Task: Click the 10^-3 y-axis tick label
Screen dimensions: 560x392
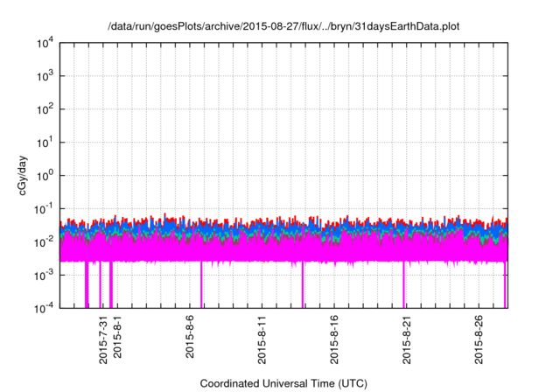Action: coord(44,275)
